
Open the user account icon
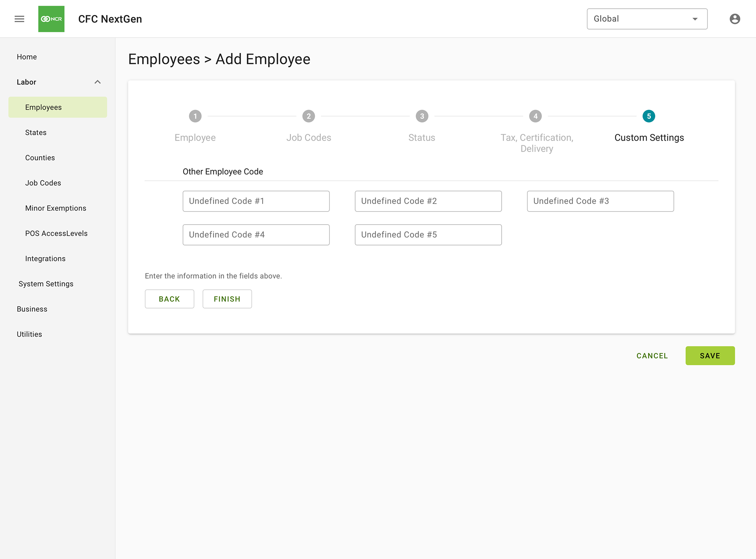tap(735, 19)
